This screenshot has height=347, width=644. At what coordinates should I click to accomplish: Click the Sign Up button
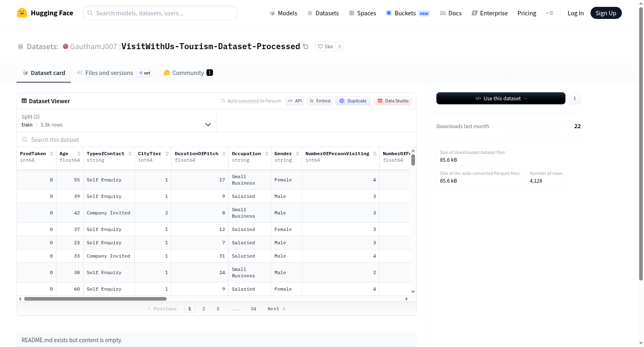point(606,13)
